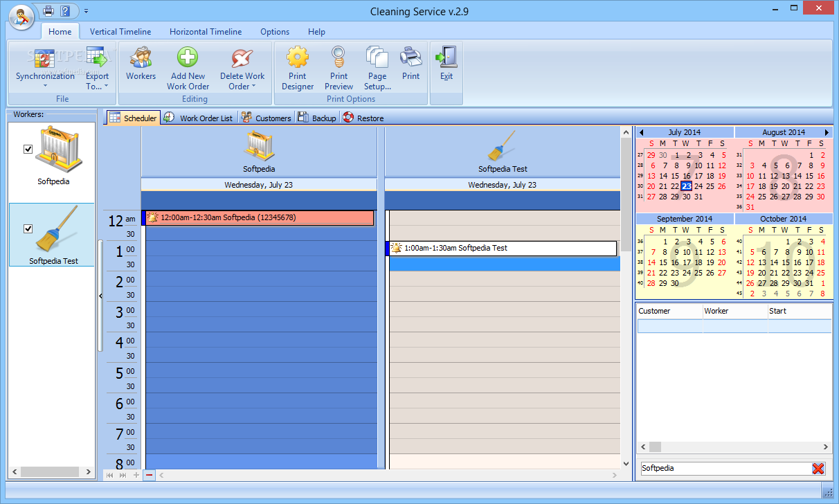The width and height of the screenshot is (839, 504).
Task: Select the Softpedia building worker thumbnail
Action: point(58,151)
